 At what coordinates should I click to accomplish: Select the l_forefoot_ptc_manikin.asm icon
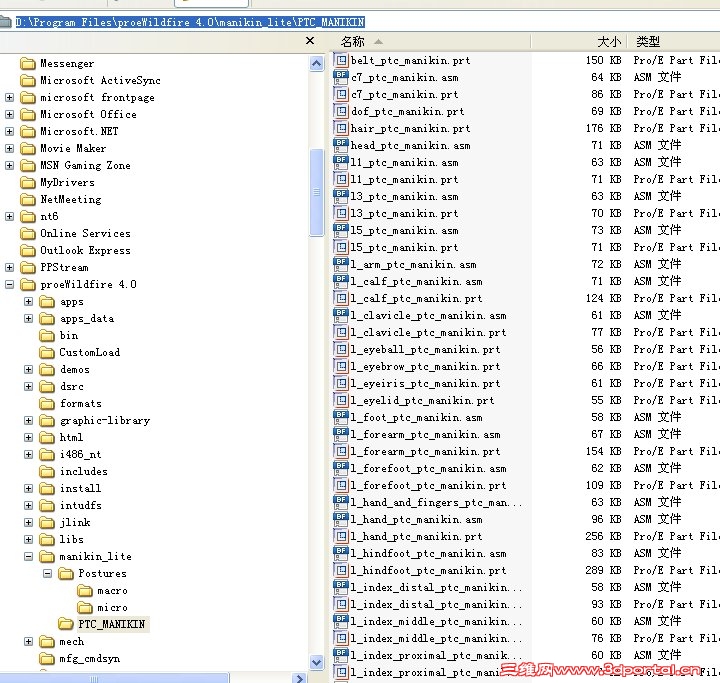coord(341,468)
